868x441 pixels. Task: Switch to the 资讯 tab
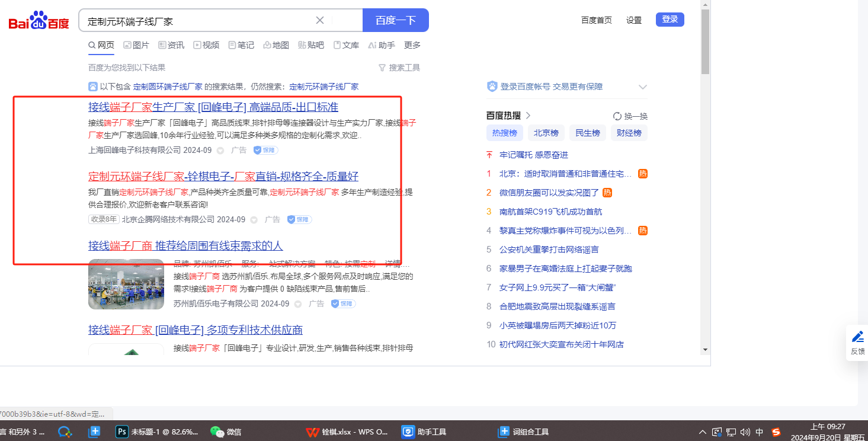(171, 45)
